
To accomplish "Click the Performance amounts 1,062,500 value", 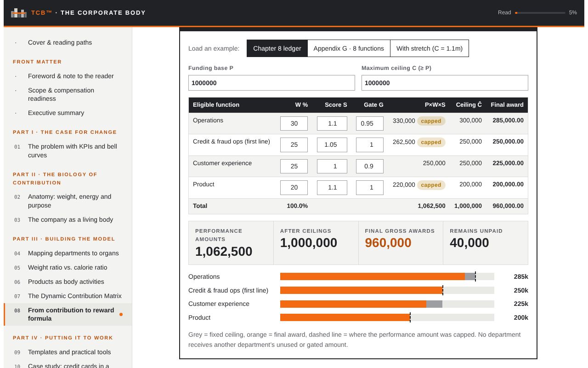I will tap(224, 252).
